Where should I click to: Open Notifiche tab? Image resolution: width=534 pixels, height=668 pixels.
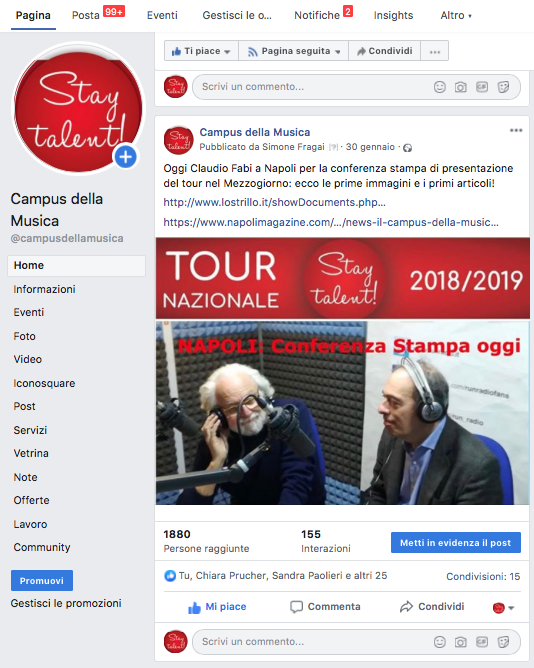323,15
